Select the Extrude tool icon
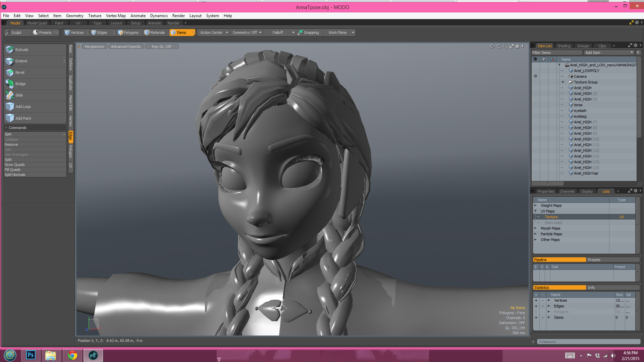 point(10,50)
